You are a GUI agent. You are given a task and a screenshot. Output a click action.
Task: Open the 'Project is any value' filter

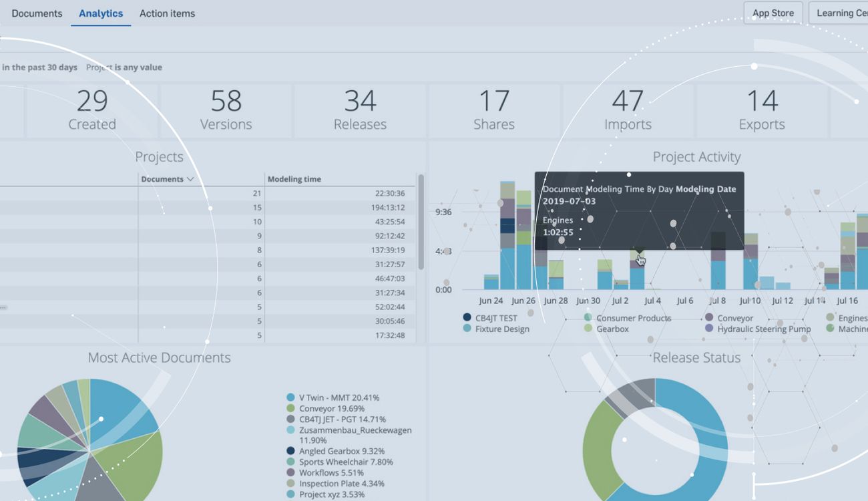(124, 67)
